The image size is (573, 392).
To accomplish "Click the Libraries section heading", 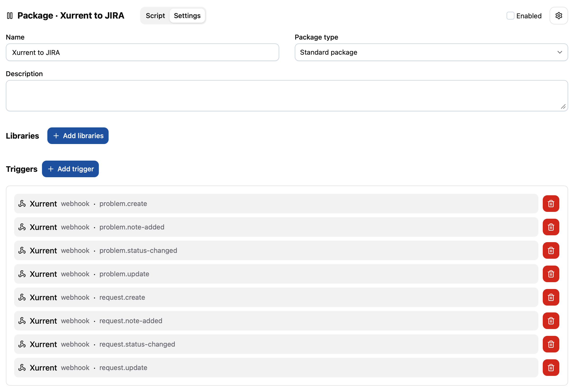I will click(22, 136).
